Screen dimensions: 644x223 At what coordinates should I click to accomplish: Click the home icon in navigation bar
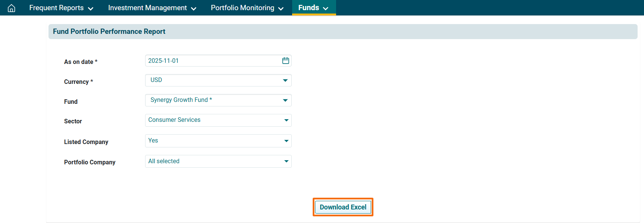tap(12, 8)
